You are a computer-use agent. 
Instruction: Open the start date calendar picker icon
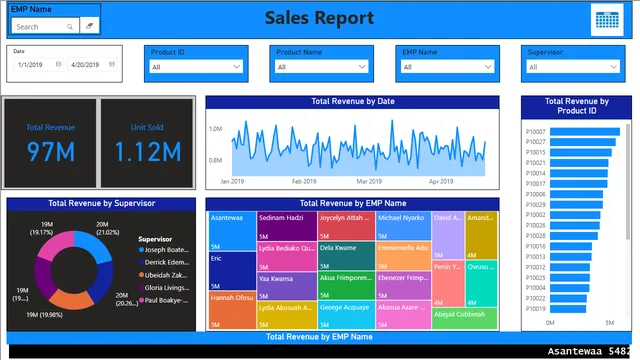pos(58,64)
